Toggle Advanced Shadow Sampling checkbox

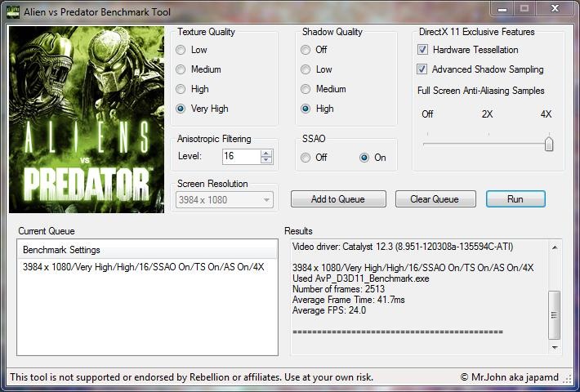(422, 69)
